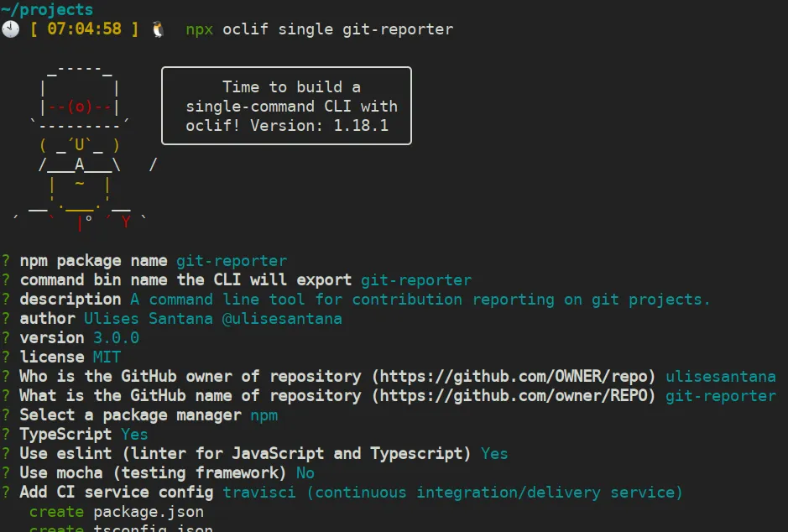This screenshot has height=532, width=788.
Task: Click the version value "3.0.0"
Action: tap(116, 337)
